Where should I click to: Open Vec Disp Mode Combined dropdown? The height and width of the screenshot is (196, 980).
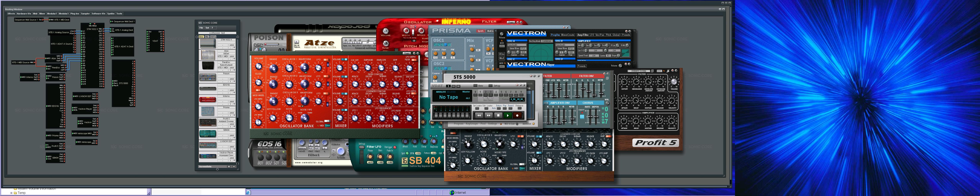click(547, 41)
